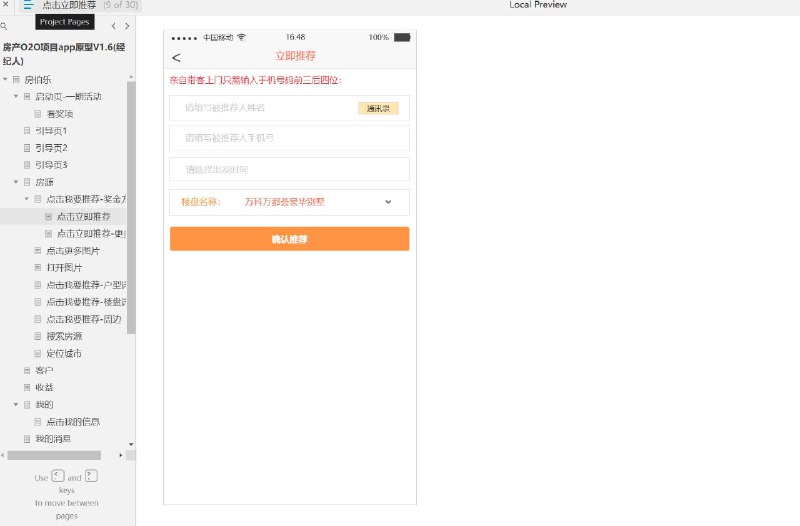The image size is (800, 526).
Task: Click the red 亲自带客上门 notice text
Action: pos(255,80)
